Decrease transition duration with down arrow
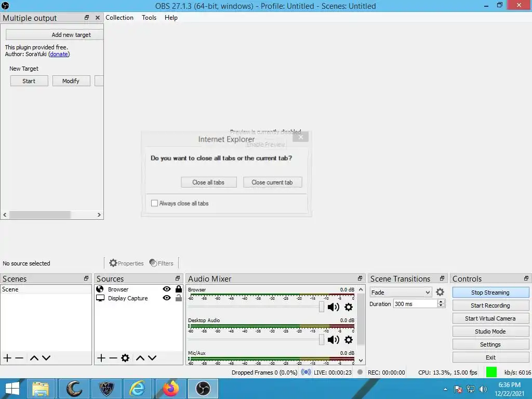The width and height of the screenshot is (532, 399). point(441,305)
